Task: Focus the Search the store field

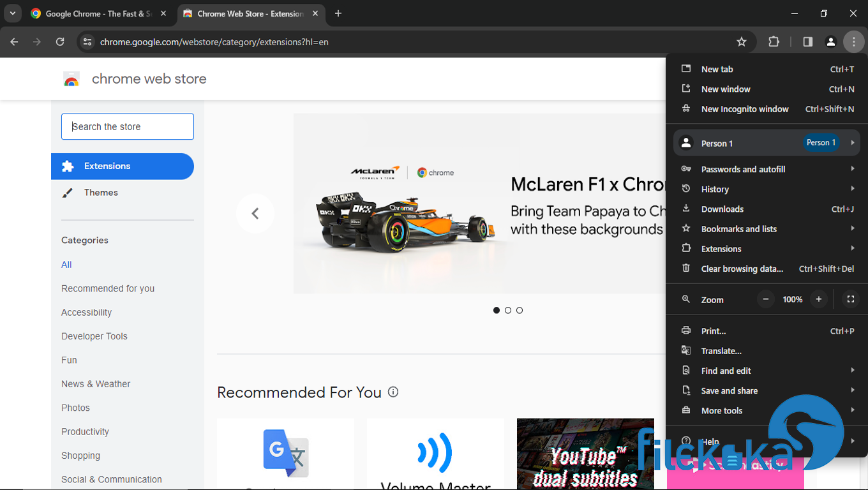Action: pos(128,126)
